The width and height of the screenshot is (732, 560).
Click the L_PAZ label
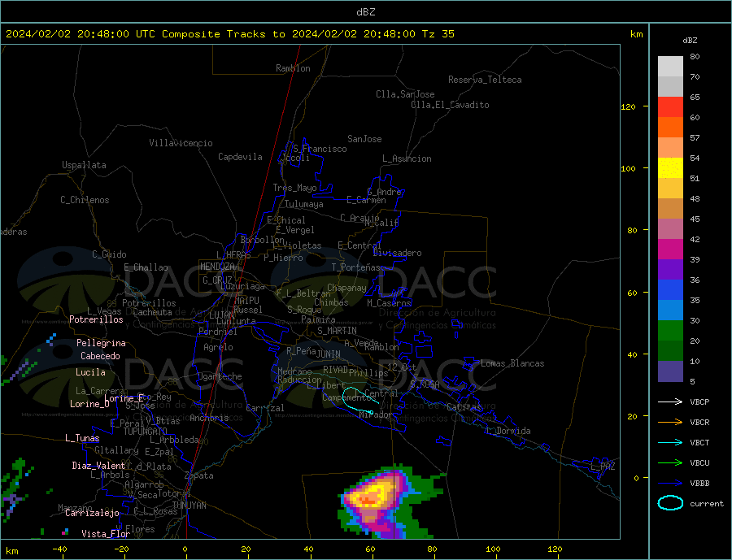[603, 467]
